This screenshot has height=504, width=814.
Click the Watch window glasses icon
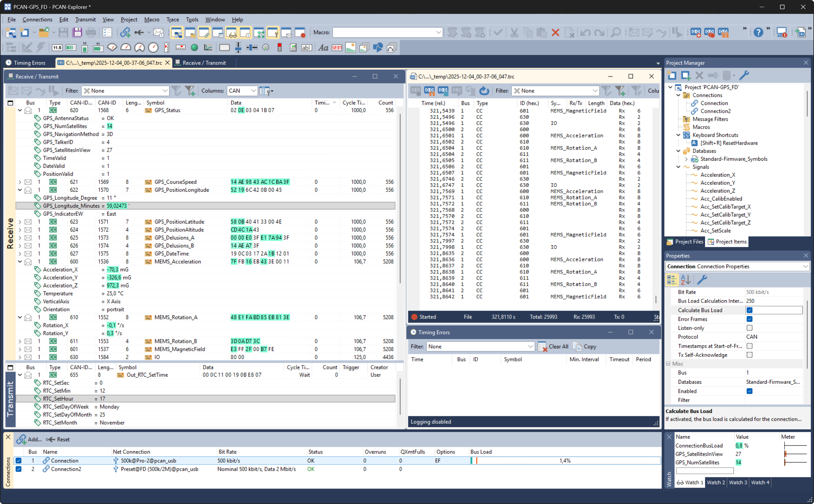pyautogui.click(x=232, y=32)
